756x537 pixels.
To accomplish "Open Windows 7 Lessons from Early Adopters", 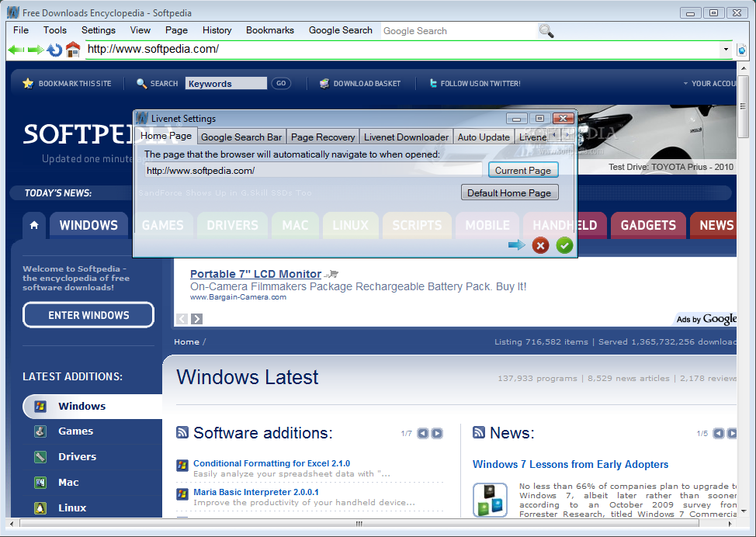I will [570, 464].
